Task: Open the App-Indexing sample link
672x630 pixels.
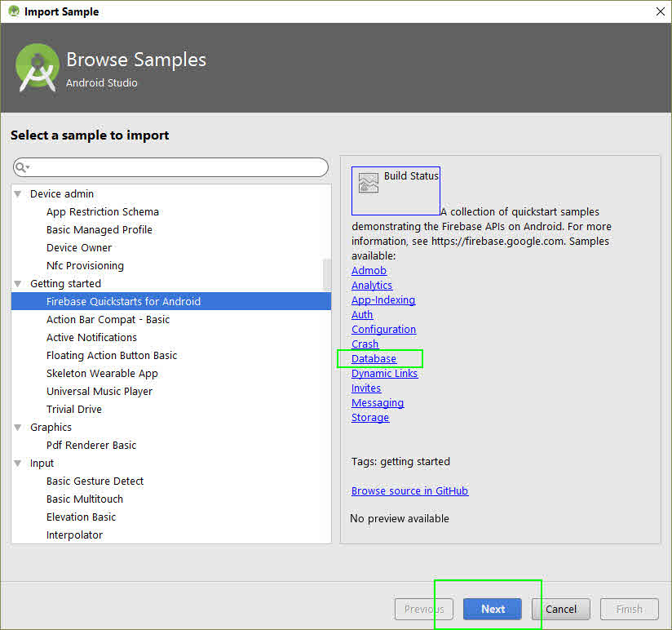Action: click(x=383, y=299)
